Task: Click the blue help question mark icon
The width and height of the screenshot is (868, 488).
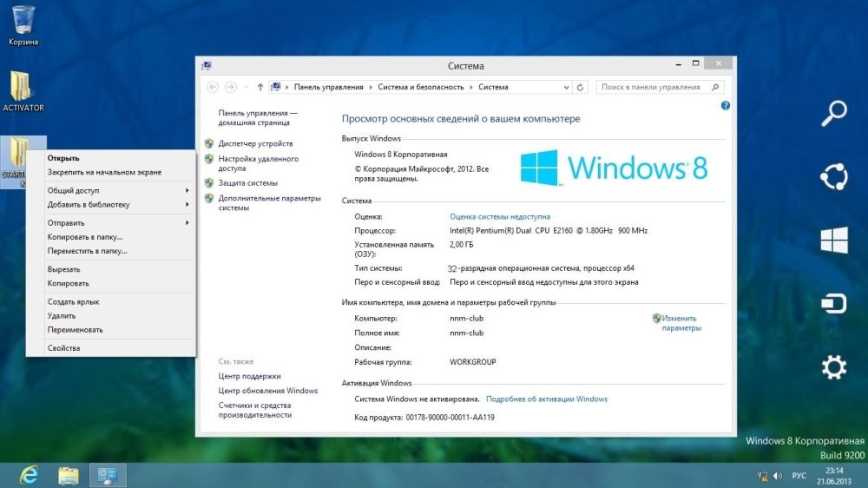Action: (726, 105)
